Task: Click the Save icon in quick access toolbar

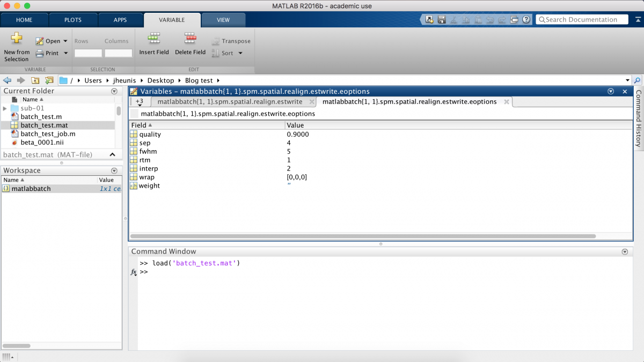Action: [442, 19]
